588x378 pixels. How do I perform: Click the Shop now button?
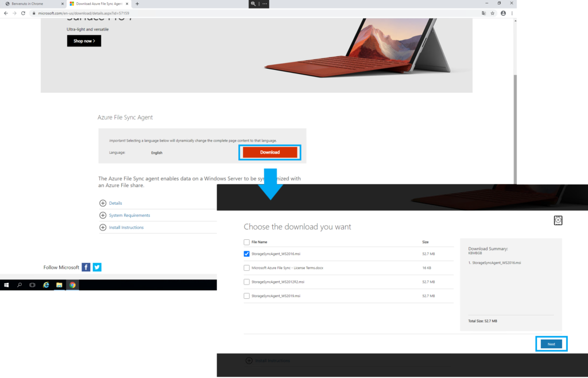[x=84, y=41]
